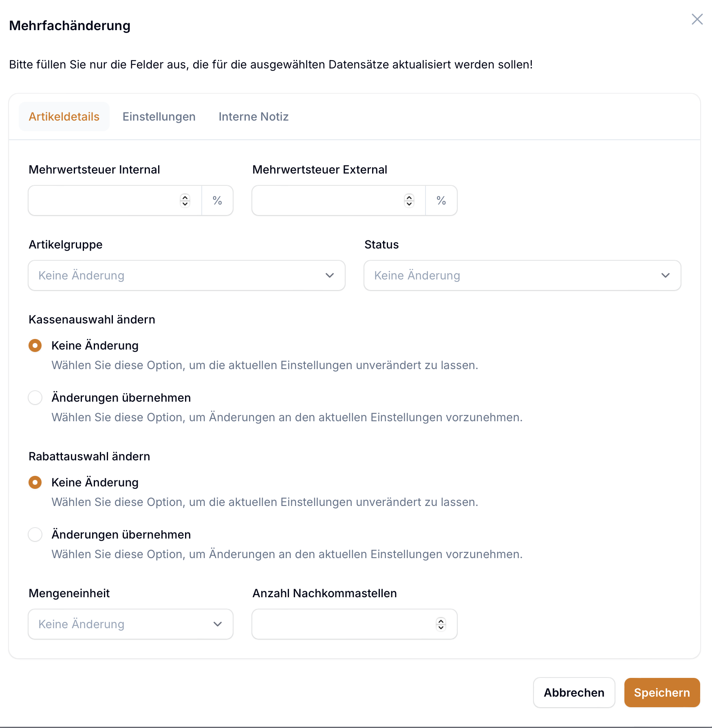Increase Mehrwertsteuer Internal using the stepper arrow
Viewport: 712px width, 728px height.
point(185,198)
